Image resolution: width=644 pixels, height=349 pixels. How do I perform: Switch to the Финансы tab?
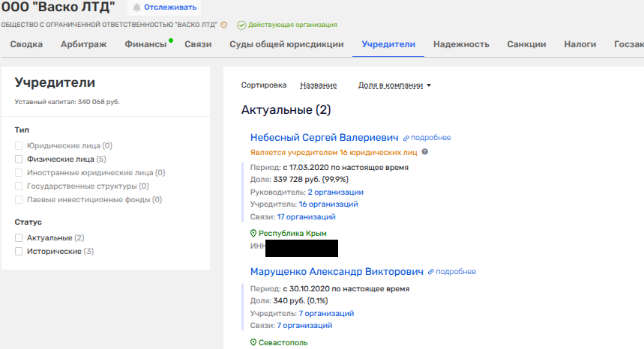tap(145, 44)
